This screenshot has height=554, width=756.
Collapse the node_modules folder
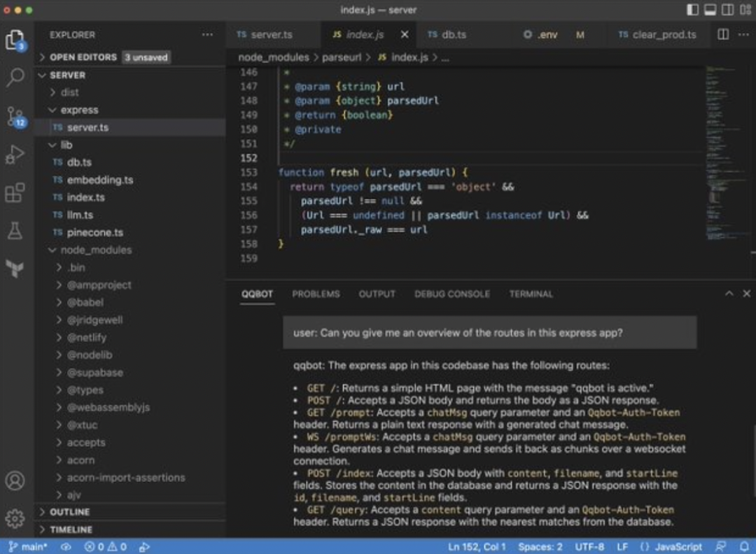pos(96,250)
